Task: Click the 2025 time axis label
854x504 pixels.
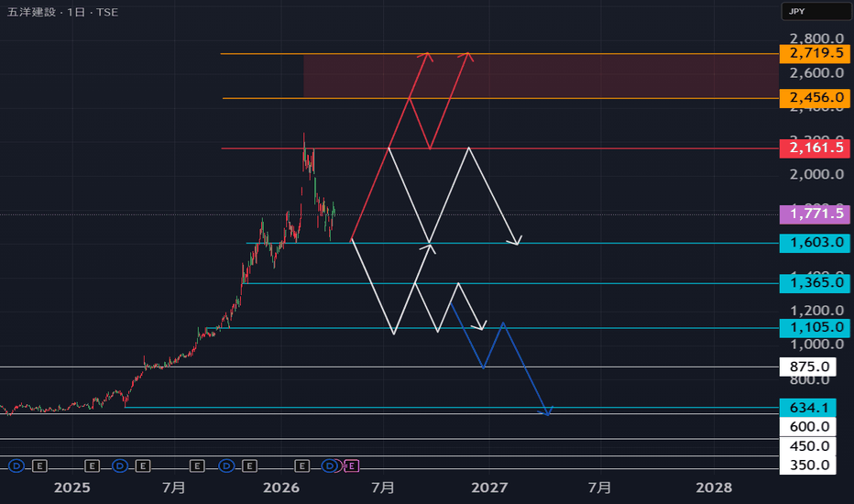Action: click(x=71, y=488)
